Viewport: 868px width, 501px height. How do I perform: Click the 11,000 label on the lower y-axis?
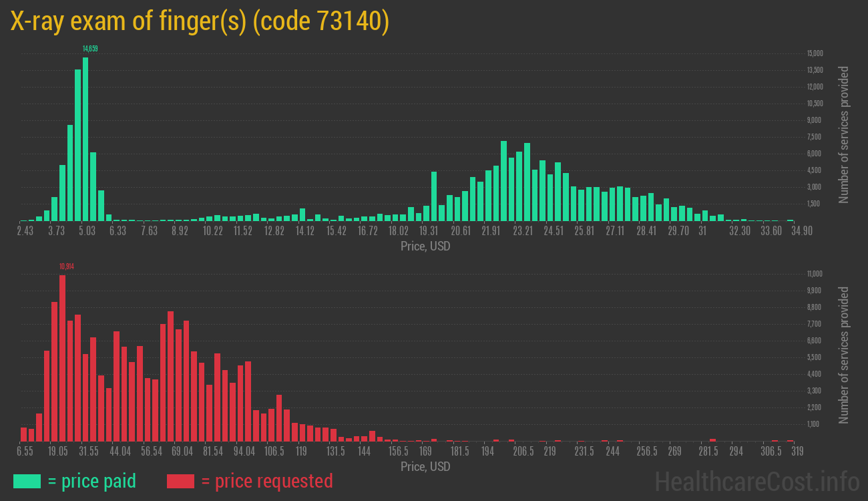click(x=815, y=274)
